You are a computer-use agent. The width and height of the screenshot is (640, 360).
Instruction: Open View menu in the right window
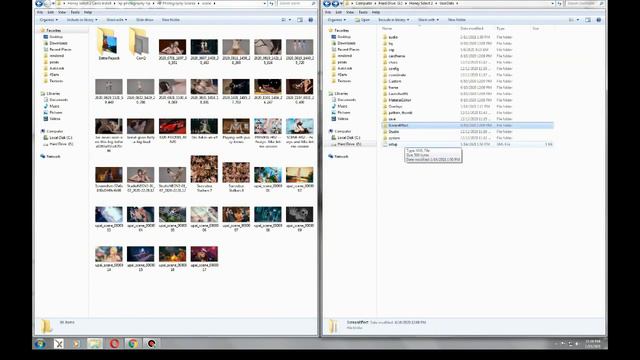[x=350, y=12]
